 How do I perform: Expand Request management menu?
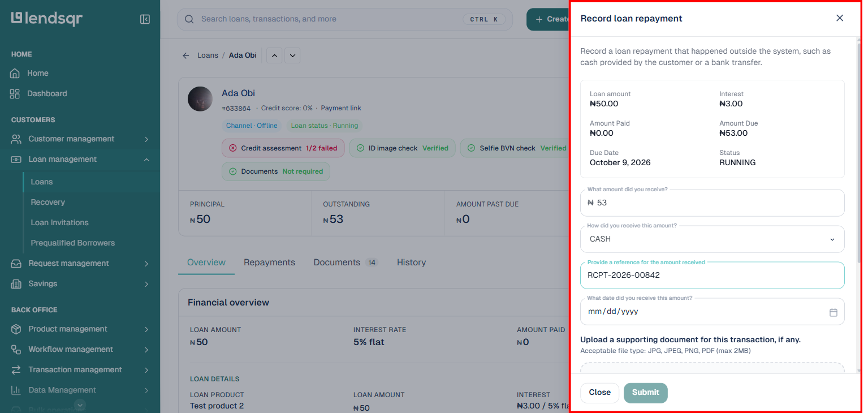pos(146,264)
